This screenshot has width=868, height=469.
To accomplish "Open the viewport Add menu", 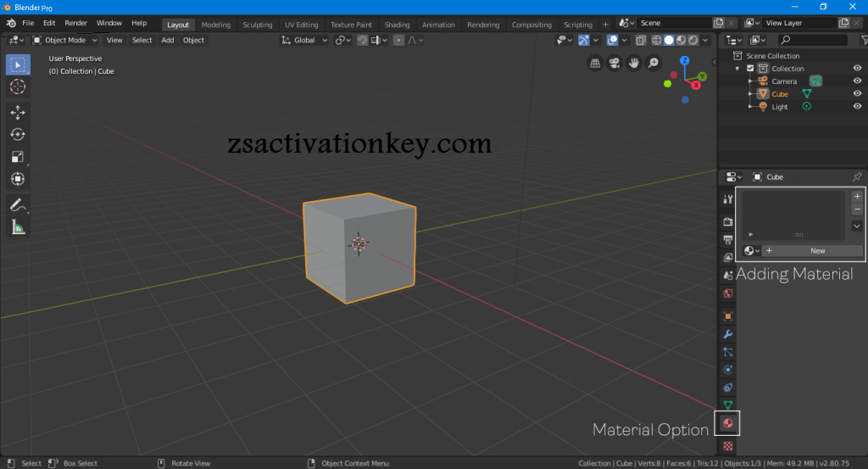I will [168, 40].
